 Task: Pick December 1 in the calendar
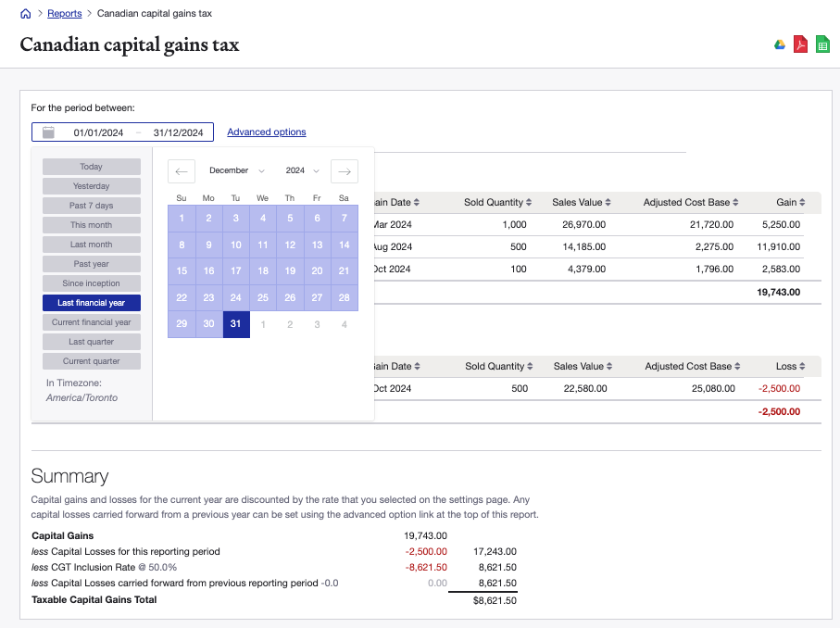tap(182, 218)
